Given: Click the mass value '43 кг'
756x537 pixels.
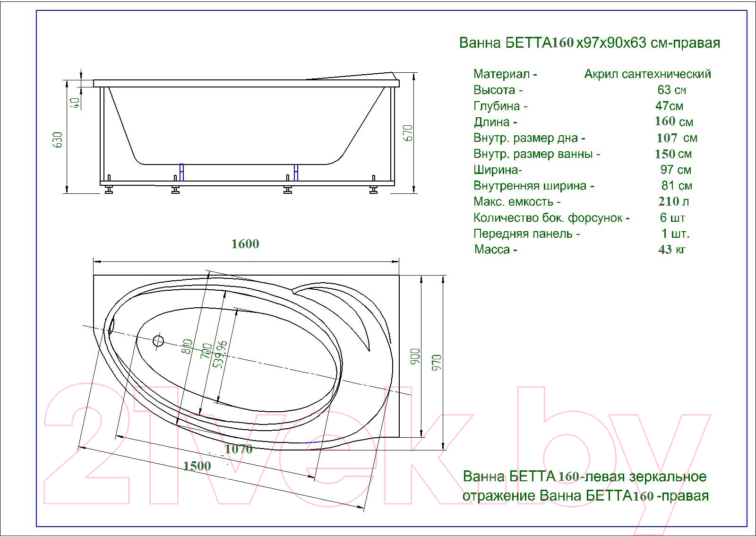Looking at the screenshot, I should tap(671, 249).
